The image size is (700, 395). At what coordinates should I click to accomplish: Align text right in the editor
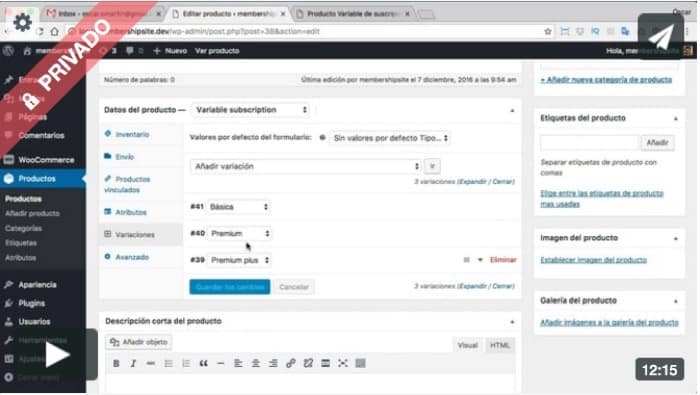(x=273, y=363)
